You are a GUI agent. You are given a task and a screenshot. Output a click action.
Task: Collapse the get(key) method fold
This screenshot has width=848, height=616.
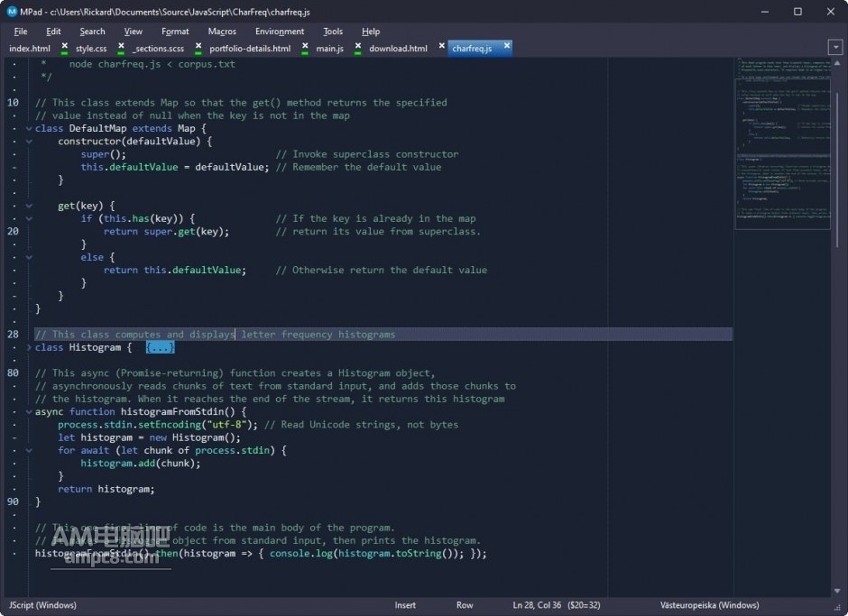29,206
